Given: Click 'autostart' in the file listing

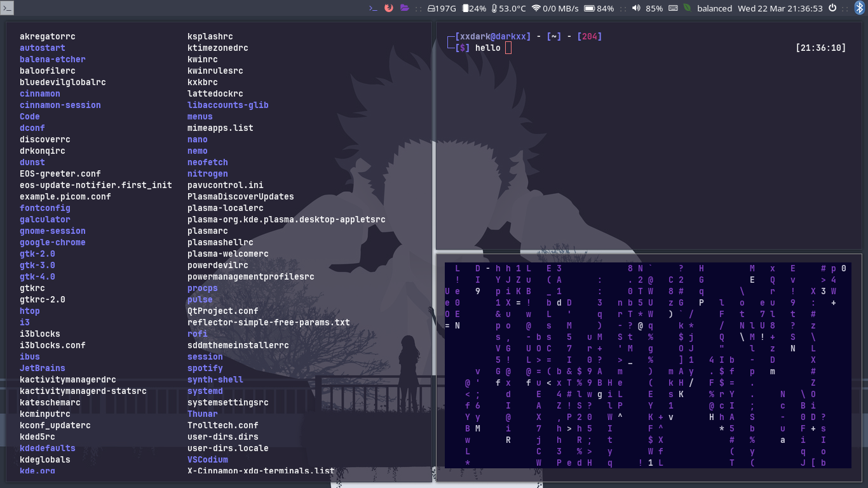Looking at the screenshot, I should (43, 48).
